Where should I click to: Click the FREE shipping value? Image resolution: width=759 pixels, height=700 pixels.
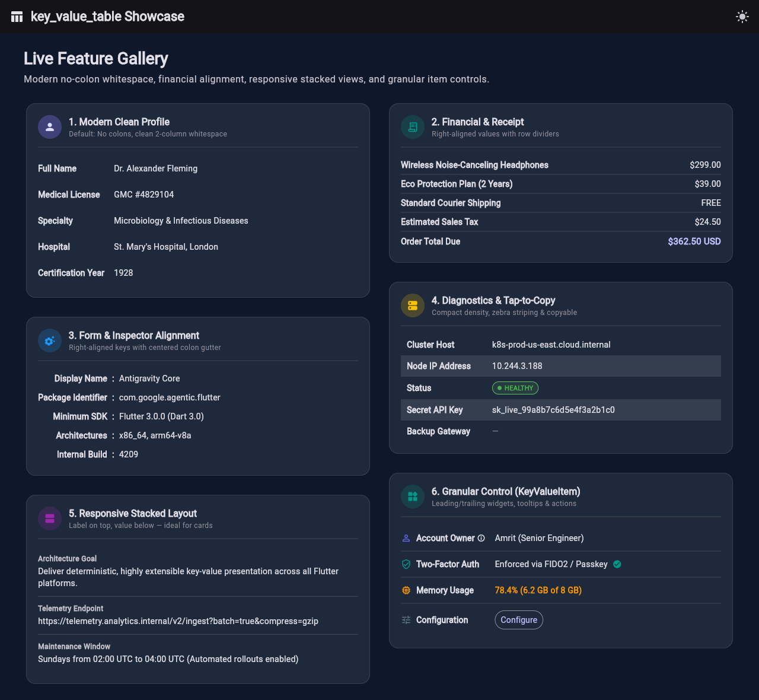click(x=711, y=203)
